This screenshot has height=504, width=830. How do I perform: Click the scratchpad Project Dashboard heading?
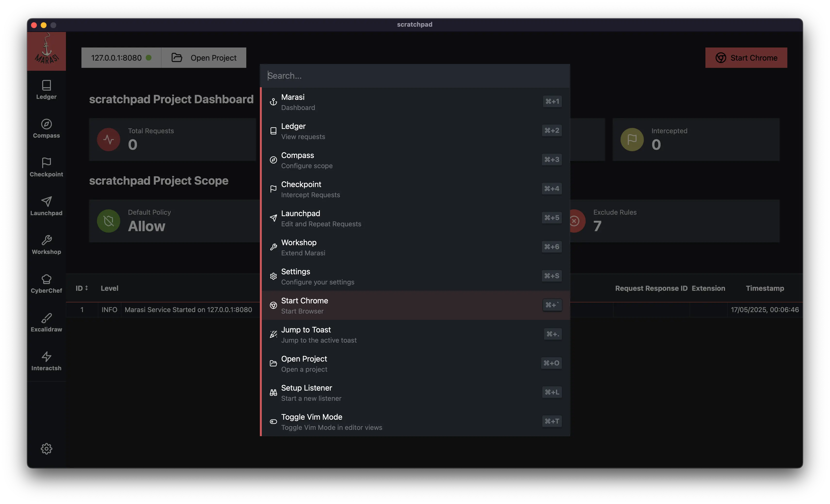coord(171,99)
